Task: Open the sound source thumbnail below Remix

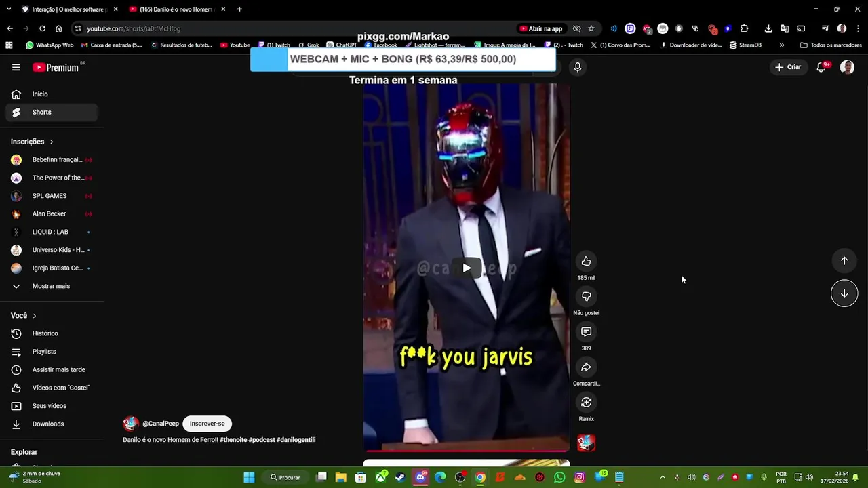Action: [x=586, y=443]
